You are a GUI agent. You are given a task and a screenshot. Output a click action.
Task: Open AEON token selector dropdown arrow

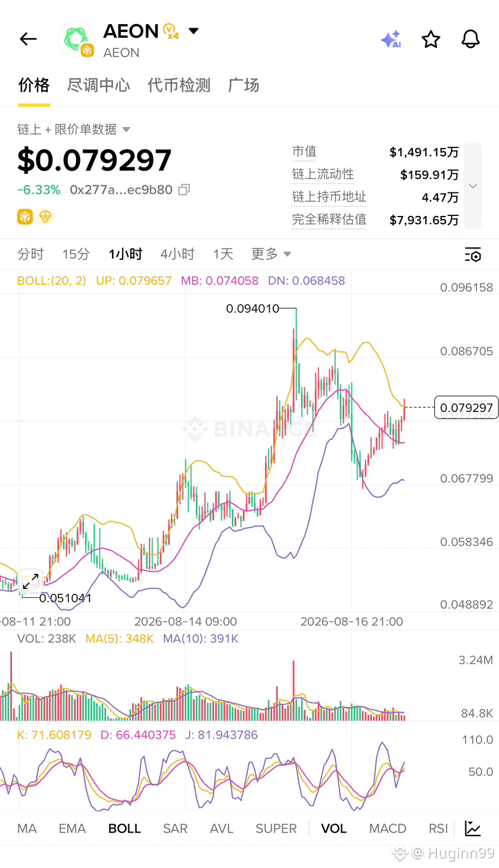point(193,31)
